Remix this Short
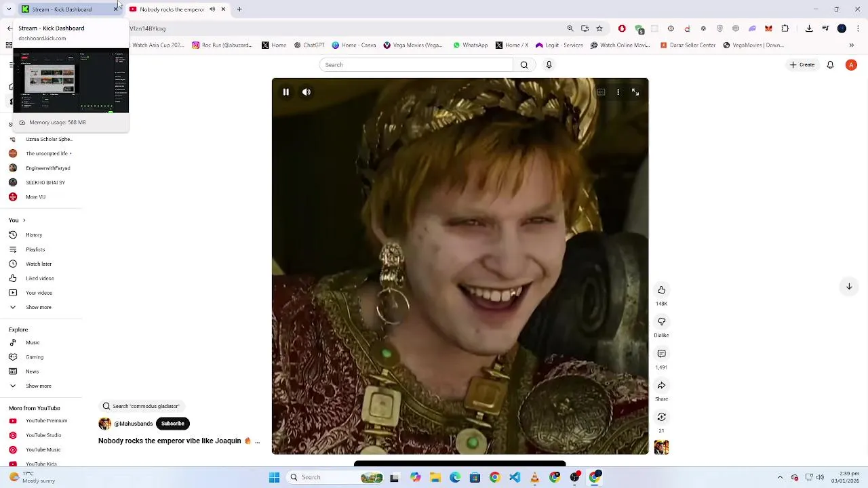The image size is (868, 488). click(661, 418)
